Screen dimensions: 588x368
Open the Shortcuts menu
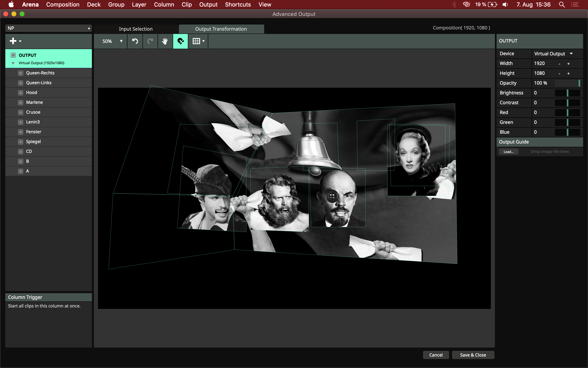(238, 4)
